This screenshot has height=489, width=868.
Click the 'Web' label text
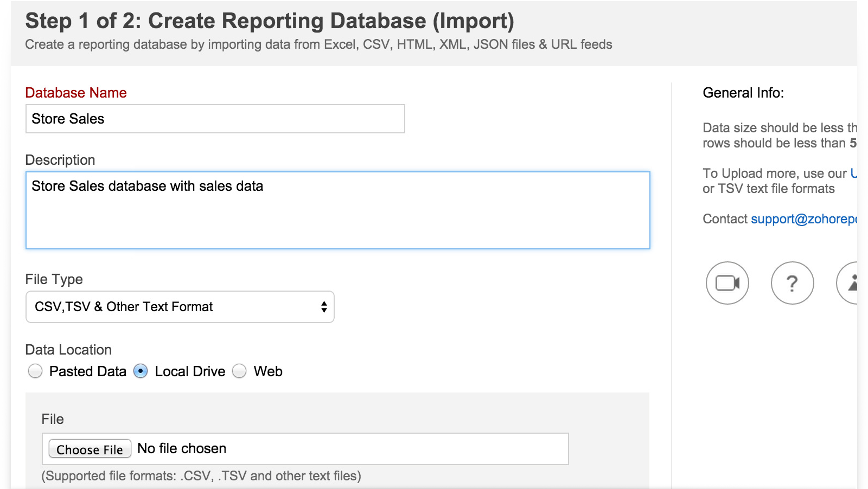(x=268, y=371)
